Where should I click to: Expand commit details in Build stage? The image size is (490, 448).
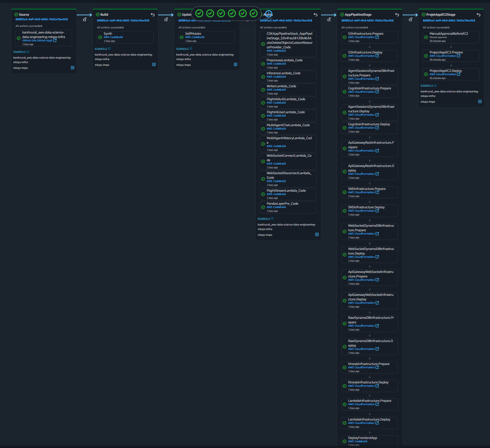(x=154, y=65)
